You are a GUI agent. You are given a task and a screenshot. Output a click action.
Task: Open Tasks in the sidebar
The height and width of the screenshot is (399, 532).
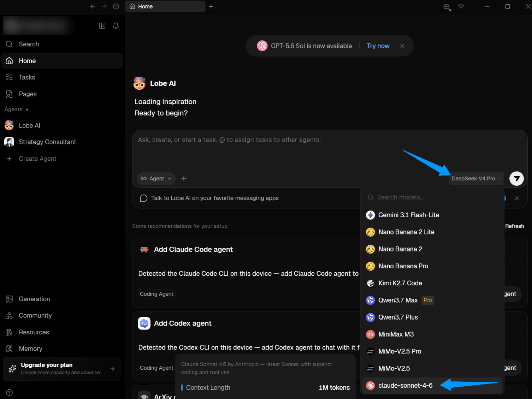pyautogui.click(x=62, y=77)
